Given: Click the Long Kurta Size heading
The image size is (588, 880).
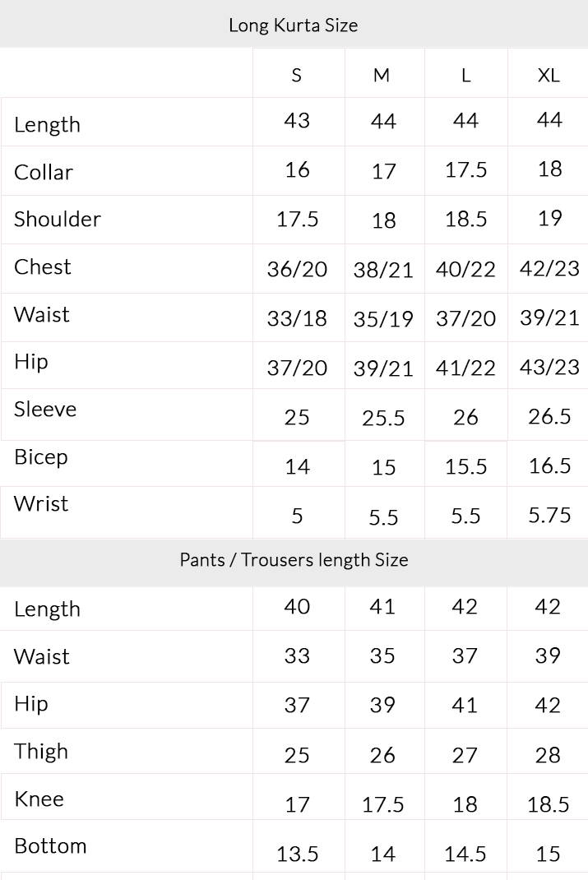Looking at the screenshot, I should pos(294,25).
